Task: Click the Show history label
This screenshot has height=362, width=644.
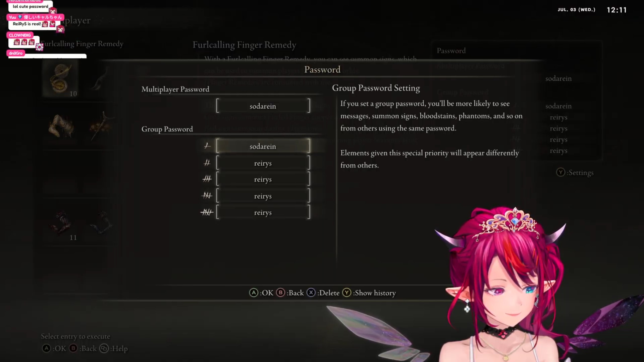Action: coord(375,293)
